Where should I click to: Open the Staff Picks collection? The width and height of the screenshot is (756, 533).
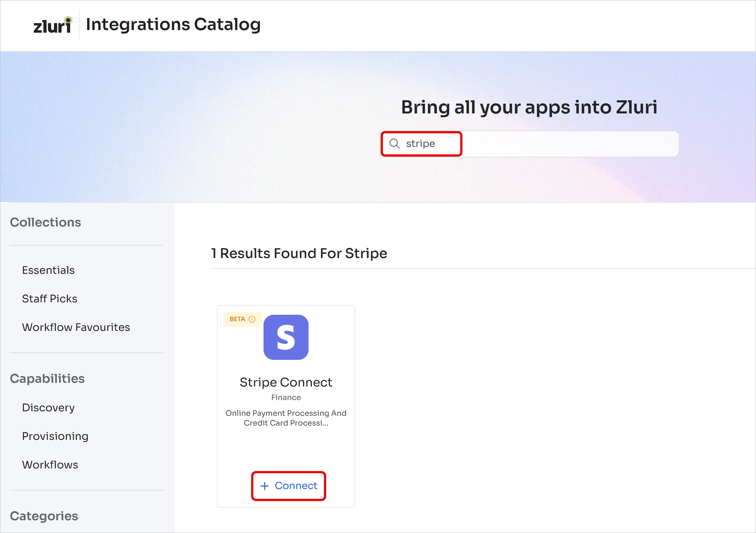tap(50, 299)
